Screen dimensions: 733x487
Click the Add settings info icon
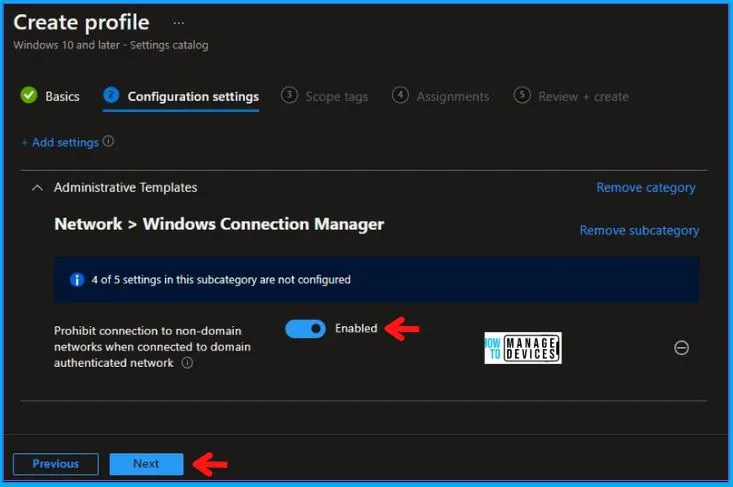(108, 141)
